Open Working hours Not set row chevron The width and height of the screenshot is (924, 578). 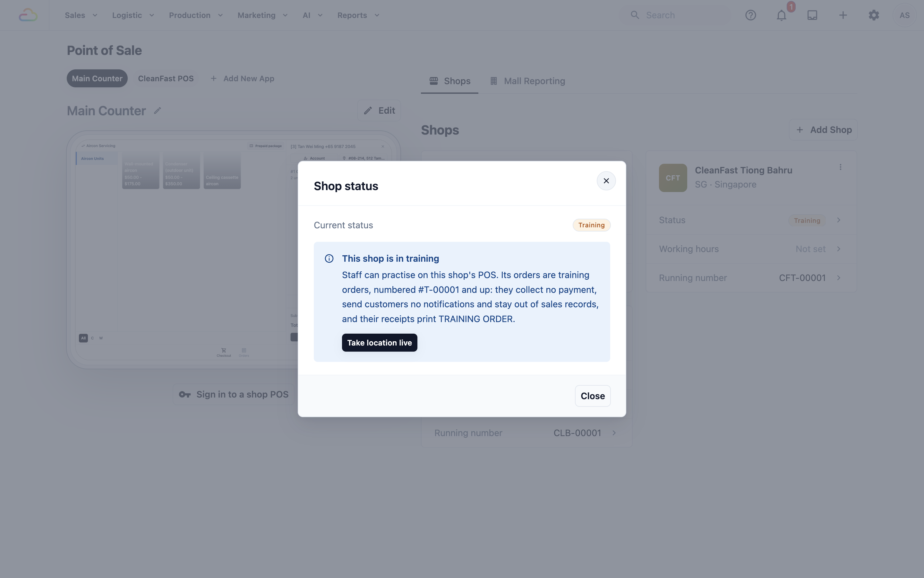coord(839,249)
